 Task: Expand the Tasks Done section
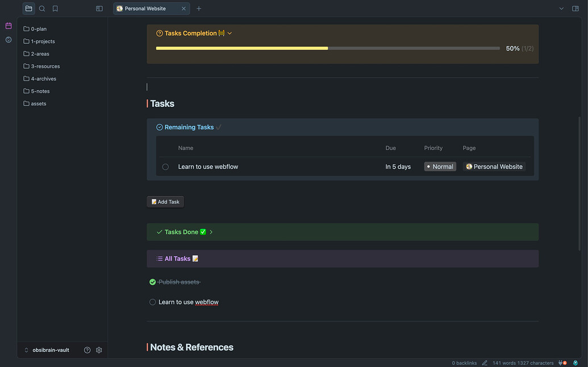pos(211,232)
